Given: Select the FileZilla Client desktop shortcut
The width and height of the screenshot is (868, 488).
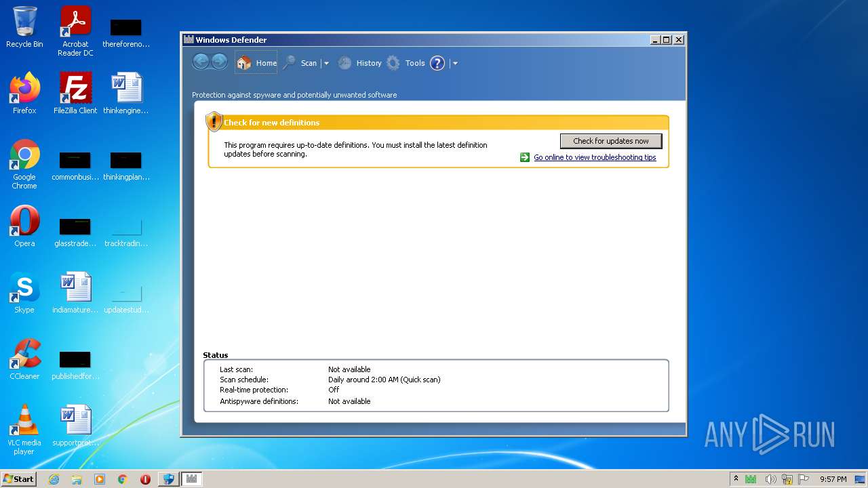Looking at the screenshot, I should [x=75, y=94].
